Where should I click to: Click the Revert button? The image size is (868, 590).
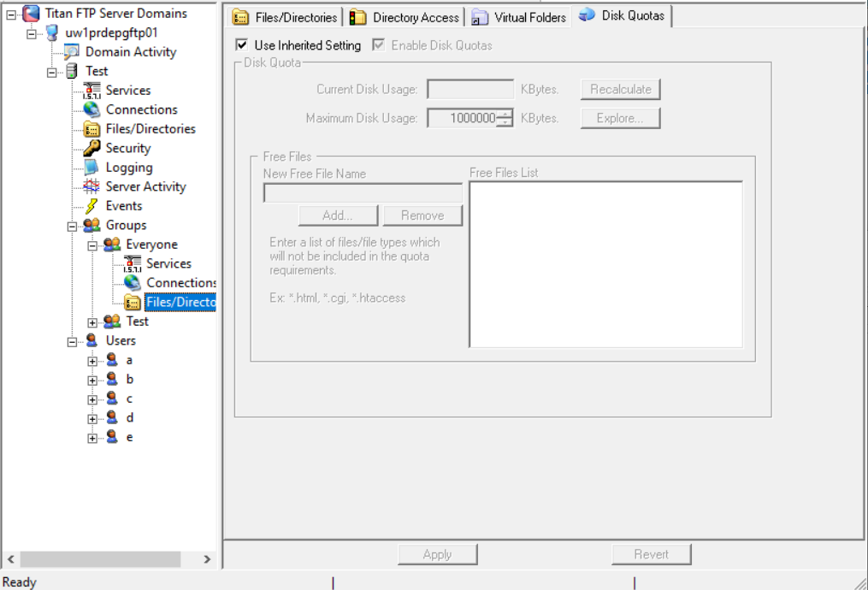[652, 553]
